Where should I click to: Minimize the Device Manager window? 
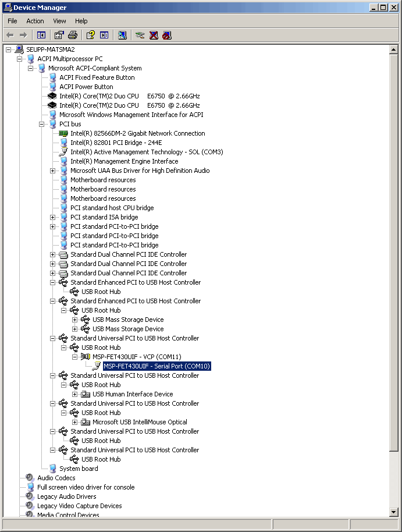tap(373, 7)
